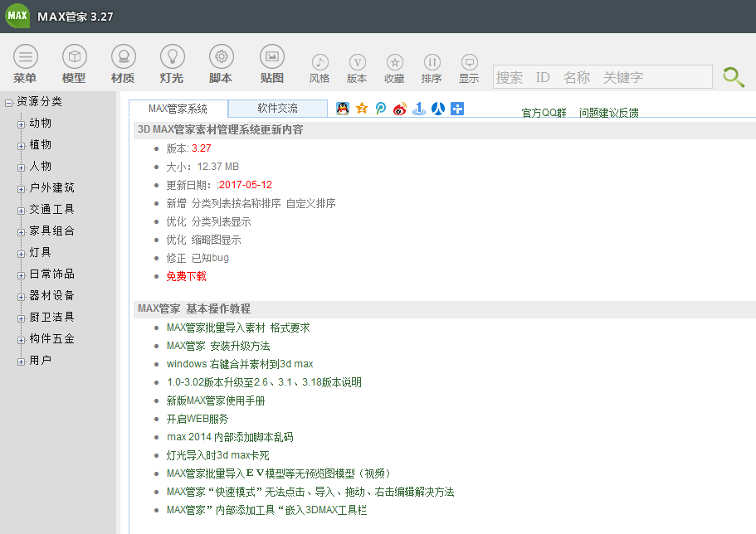This screenshot has width=756, height=534.
Task: Click the green magnifier search icon
Action: [734, 76]
